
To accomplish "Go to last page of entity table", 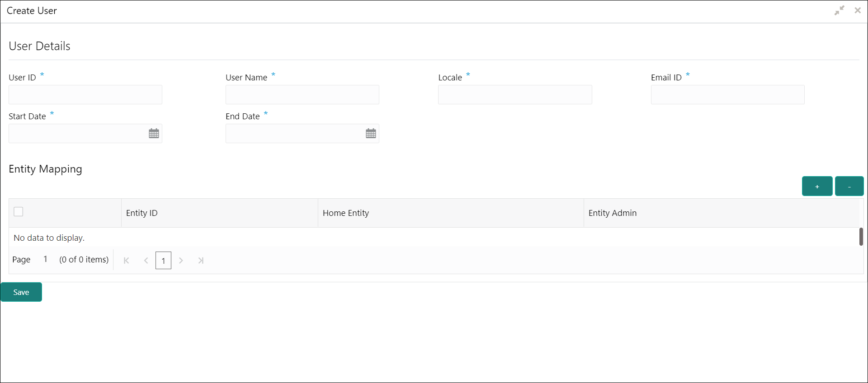I will pyautogui.click(x=201, y=261).
